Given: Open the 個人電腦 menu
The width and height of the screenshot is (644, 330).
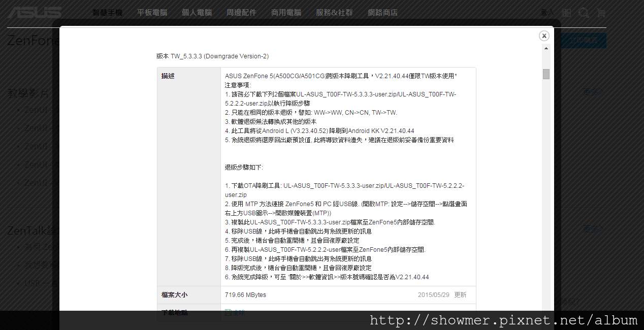Looking at the screenshot, I should 197,13.
